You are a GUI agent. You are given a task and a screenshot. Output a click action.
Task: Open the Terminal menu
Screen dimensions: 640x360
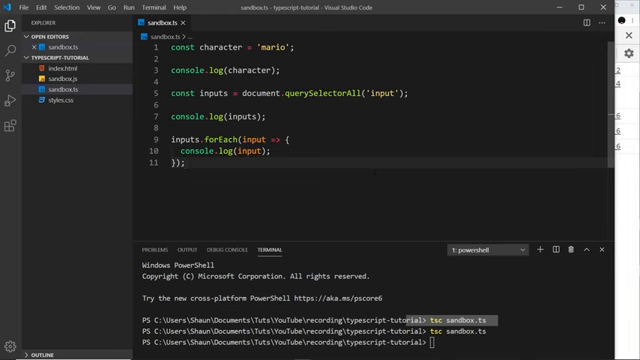154,7
